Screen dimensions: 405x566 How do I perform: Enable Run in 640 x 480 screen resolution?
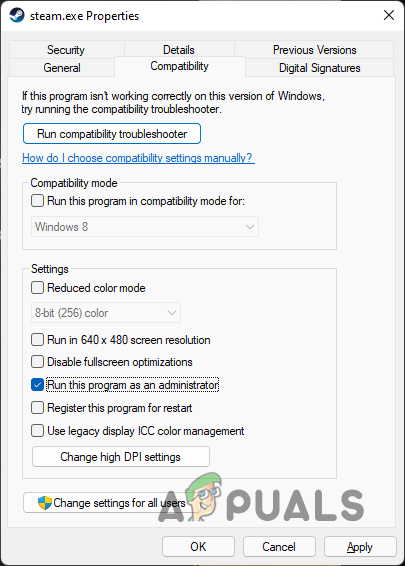38,340
